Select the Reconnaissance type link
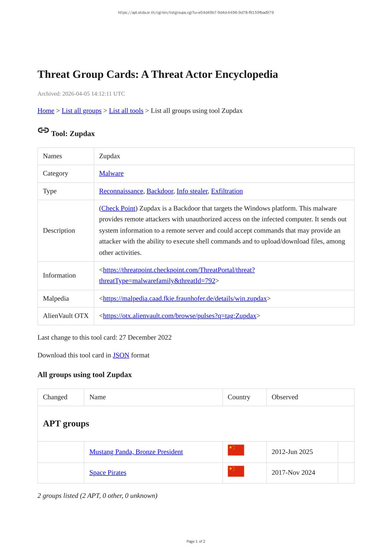This screenshot has height=554, width=392. (x=121, y=191)
